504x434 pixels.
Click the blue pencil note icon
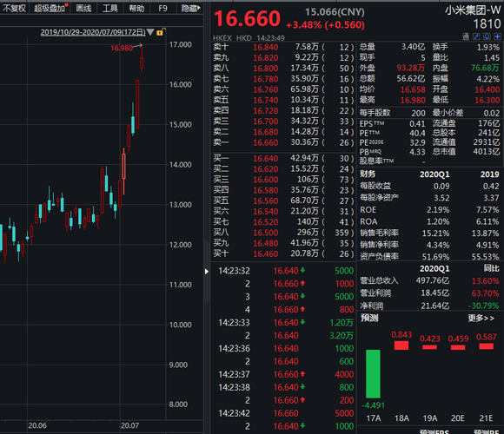(476, 36)
